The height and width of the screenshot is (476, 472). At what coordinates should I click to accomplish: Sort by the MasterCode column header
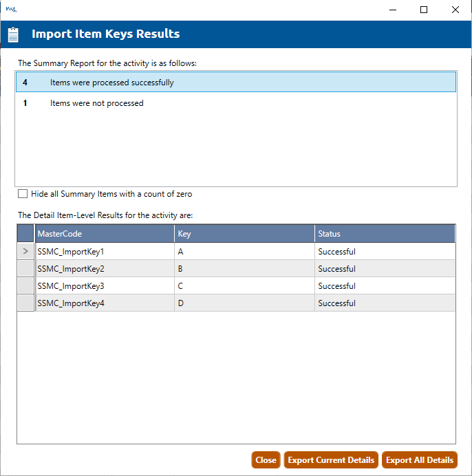[x=105, y=234]
